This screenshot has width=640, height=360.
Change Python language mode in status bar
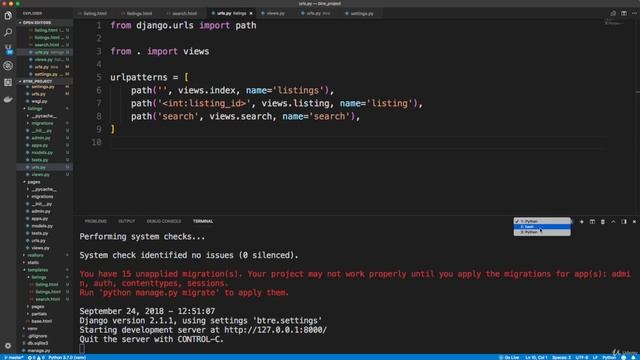[x=609, y=358]
